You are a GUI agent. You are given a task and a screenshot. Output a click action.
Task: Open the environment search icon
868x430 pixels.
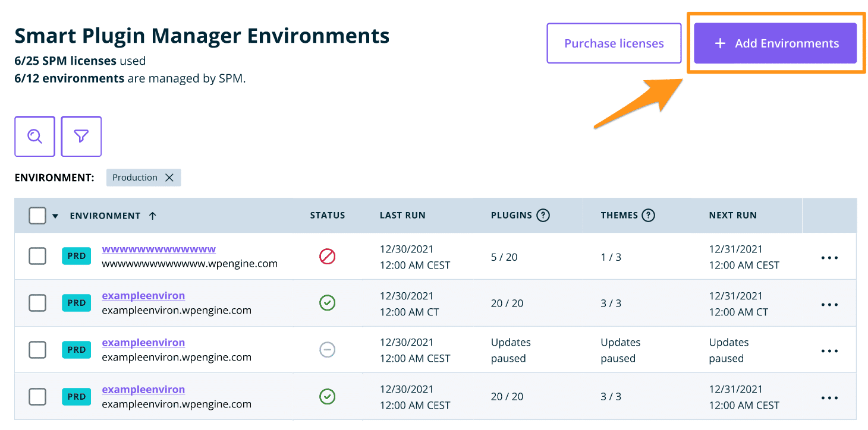(x=34, y=136)
